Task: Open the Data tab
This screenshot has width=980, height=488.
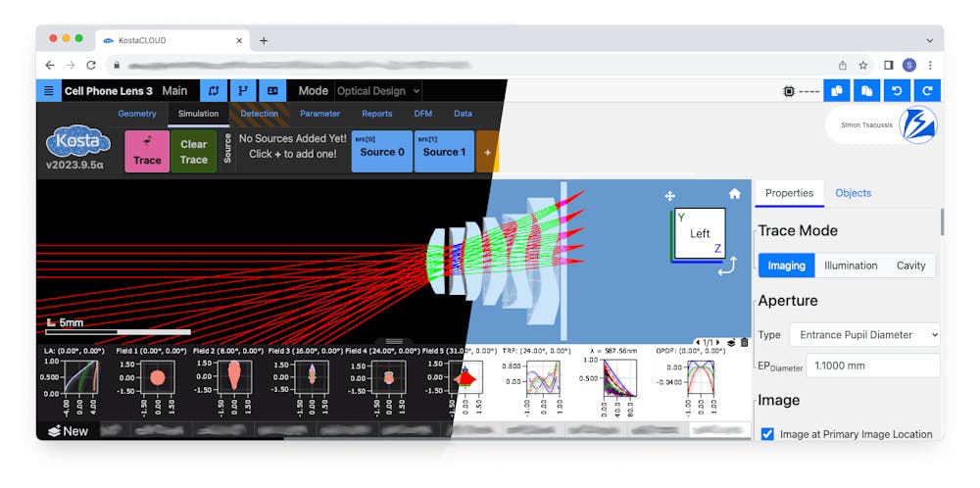Action: click(x=464, y=114)
